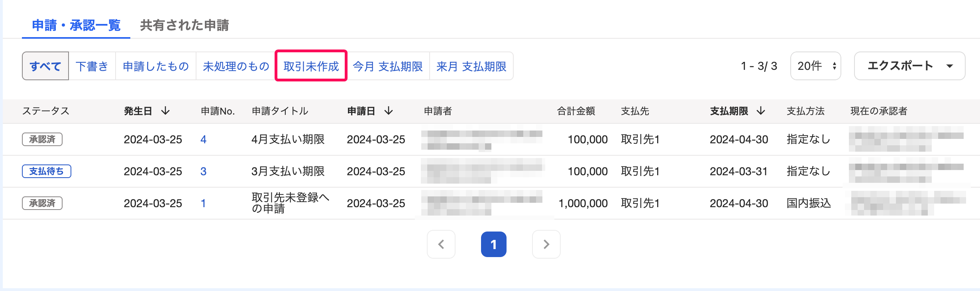This screenshot has width=980, height=291.
Task: Select 4月支払い期限 title
Action: 288,139
